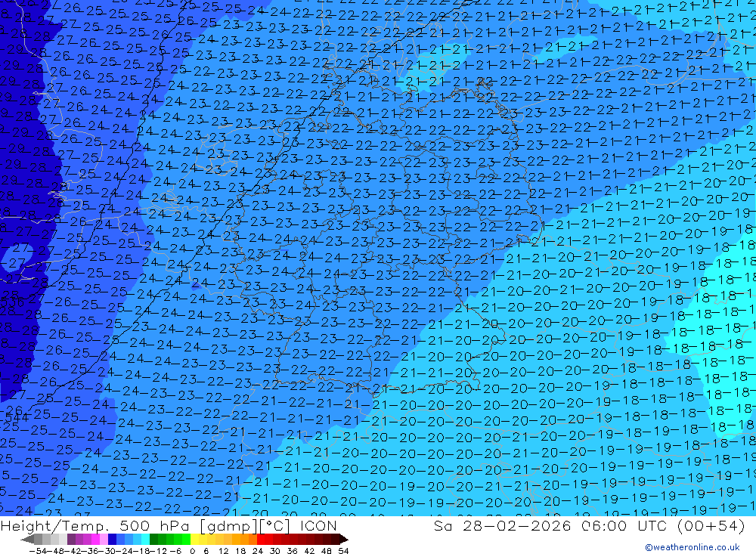756x554 pixels.
Task: Click the legend scale label '54'
Action: tap(343, 551)
